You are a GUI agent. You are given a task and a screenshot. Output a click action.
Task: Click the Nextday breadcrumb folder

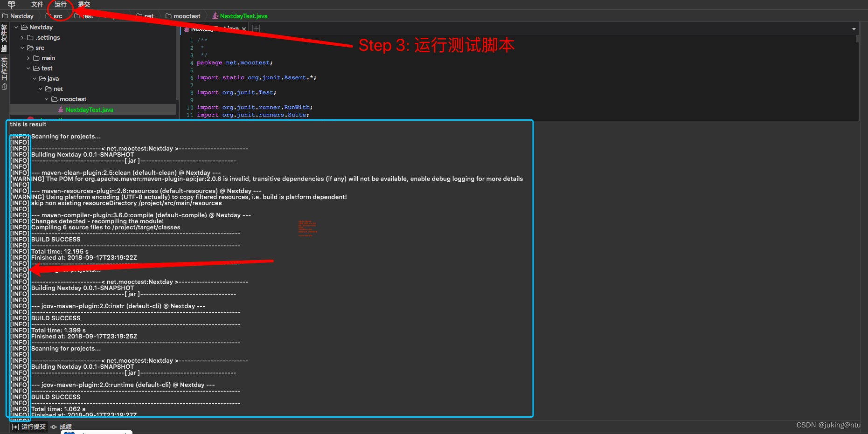[x=18, y=16]
